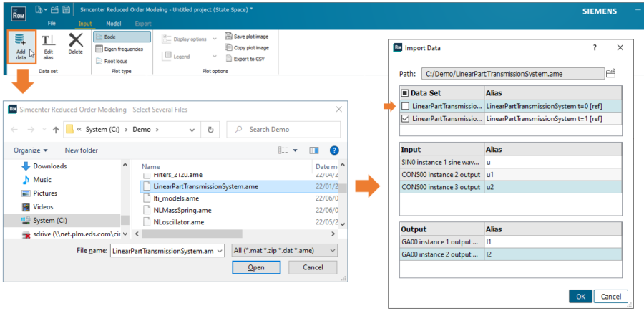Viewport: 644px width, 311px height.
Task: Select NLoscillator.ame file
Action: click(x=174, y=222)
